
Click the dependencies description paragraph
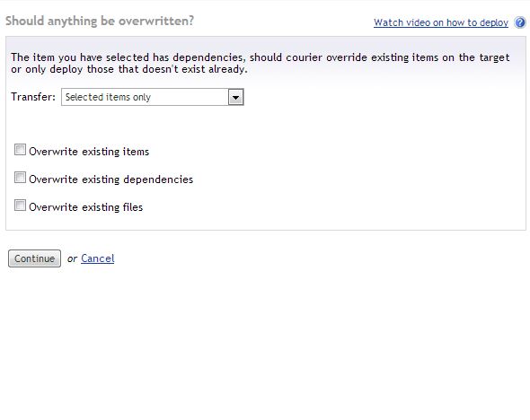260,63
